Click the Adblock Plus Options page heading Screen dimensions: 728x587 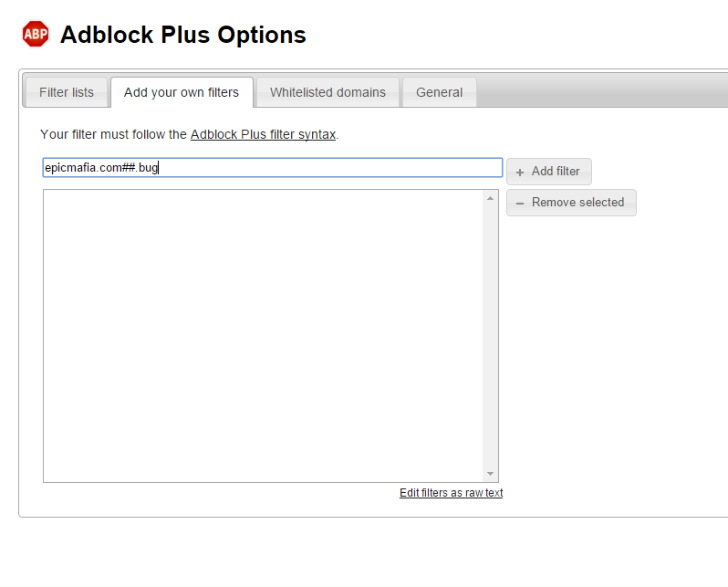tap(183, 35)
